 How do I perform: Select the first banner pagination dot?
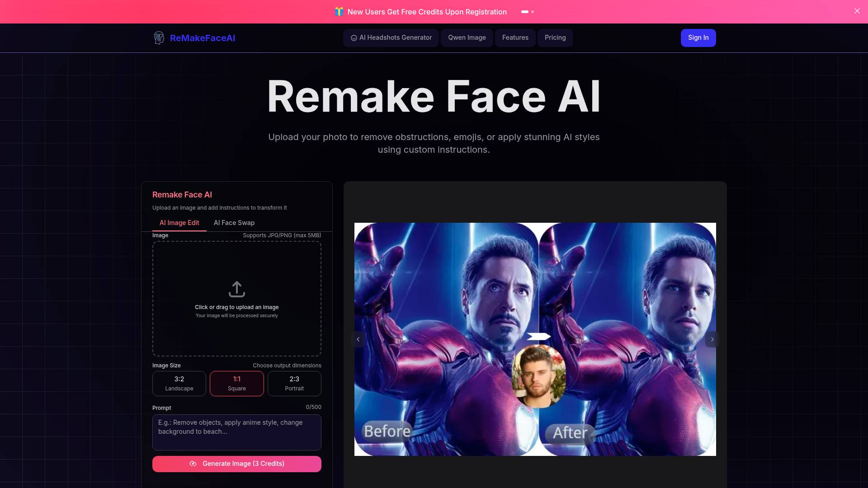(x=525, y=12)
